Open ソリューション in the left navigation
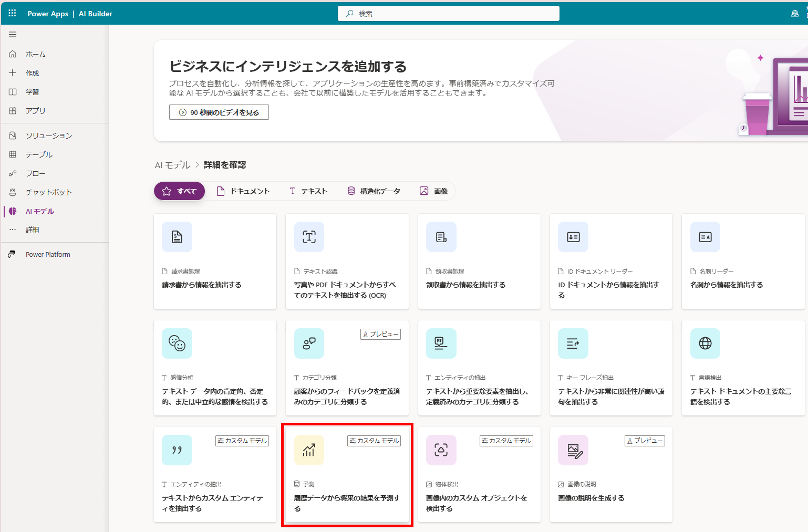Viewport: 808px width, 532px height. [55, 135]
